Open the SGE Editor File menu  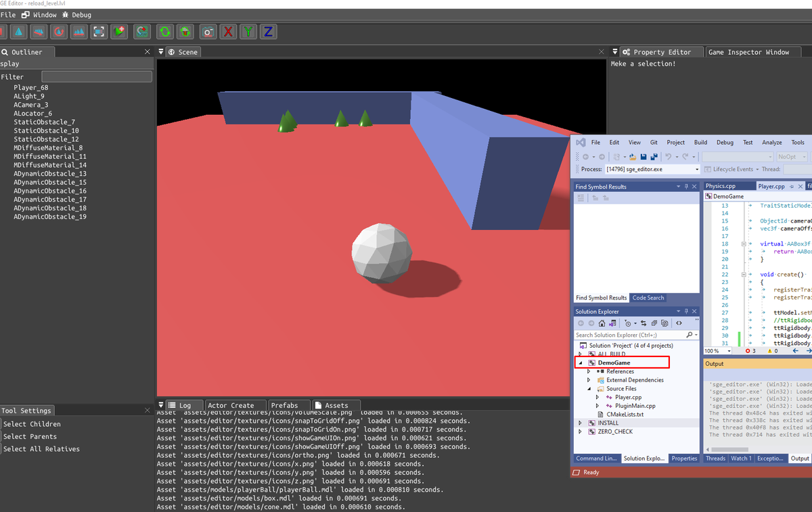click(8, 15)
